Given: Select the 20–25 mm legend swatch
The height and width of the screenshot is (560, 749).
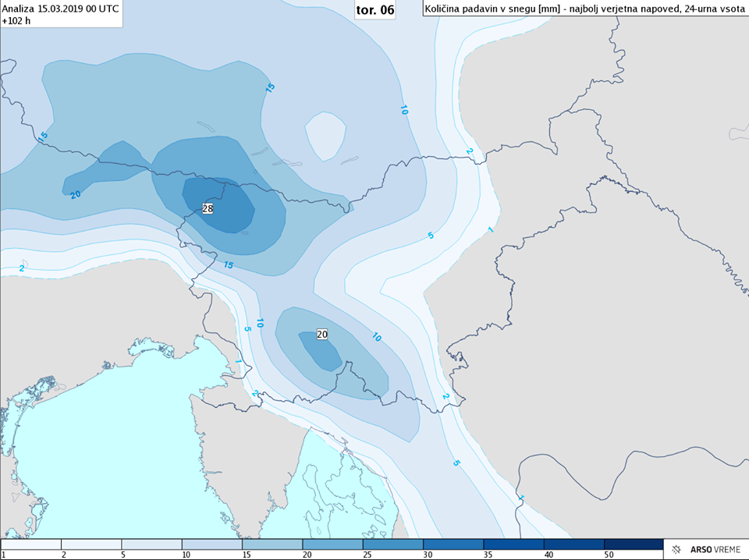Looking at the screenshot, I should click(x=332, y=544).
